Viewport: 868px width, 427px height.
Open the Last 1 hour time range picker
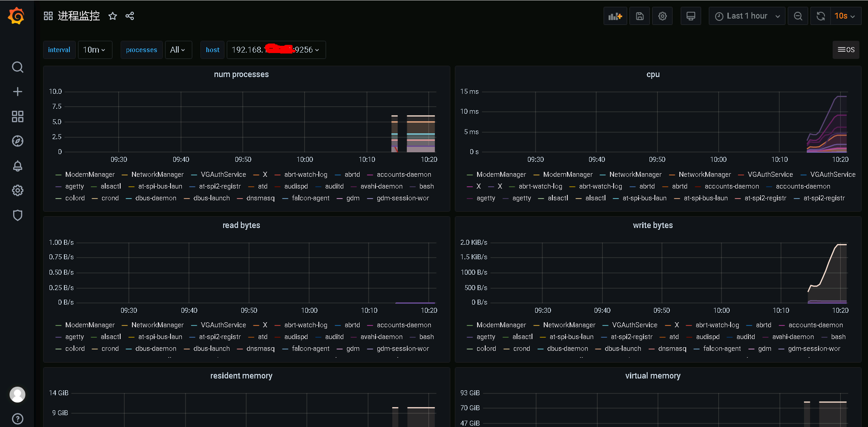coord(746,15)
